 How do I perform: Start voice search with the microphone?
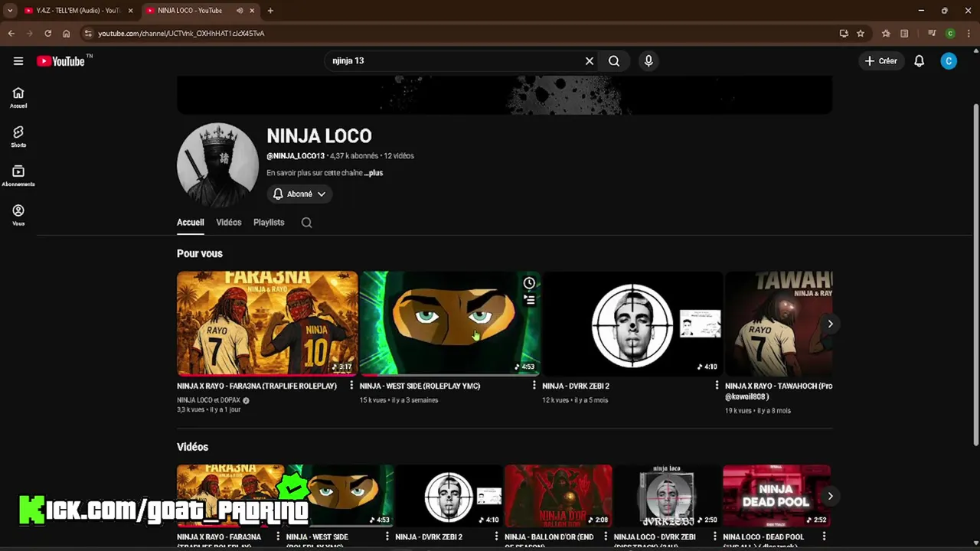[x=648, y=60]
